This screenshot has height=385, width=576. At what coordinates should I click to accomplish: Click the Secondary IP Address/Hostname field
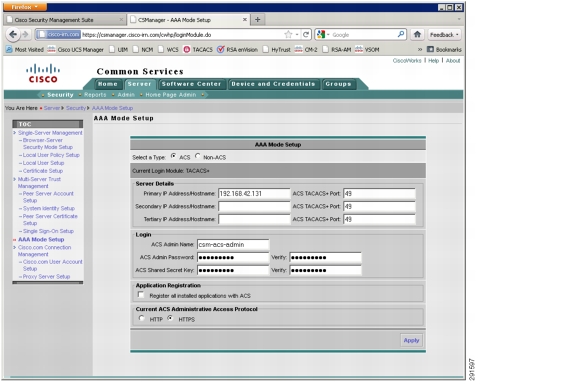click(254, 206)
